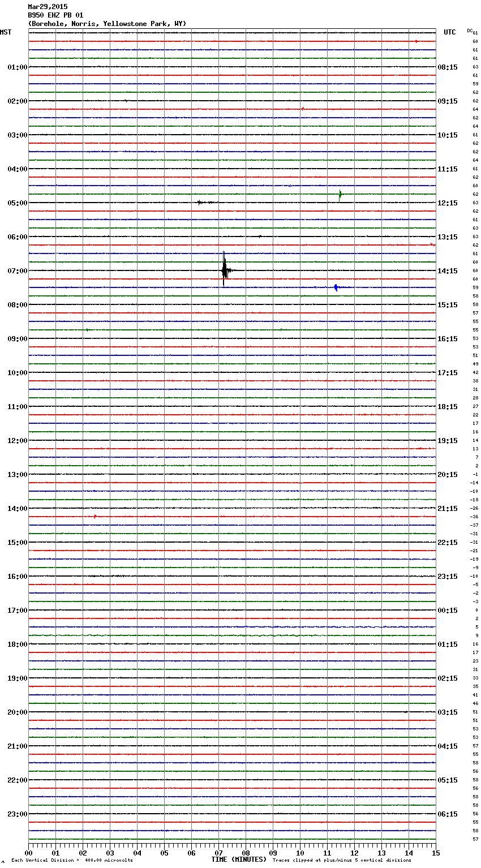Select the 23:00 MST row label
The height and width of the screenshot is (868, 481).
click(x=17, y=814)
